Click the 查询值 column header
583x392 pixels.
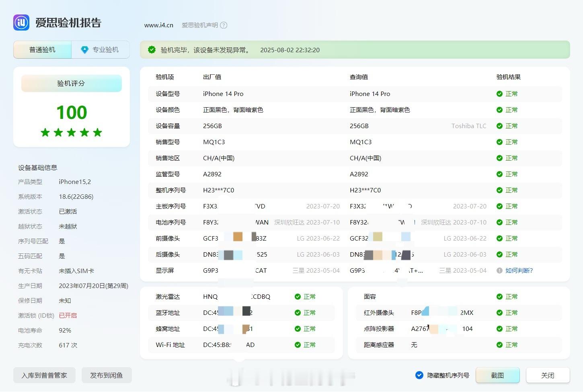tap(359, 77)
